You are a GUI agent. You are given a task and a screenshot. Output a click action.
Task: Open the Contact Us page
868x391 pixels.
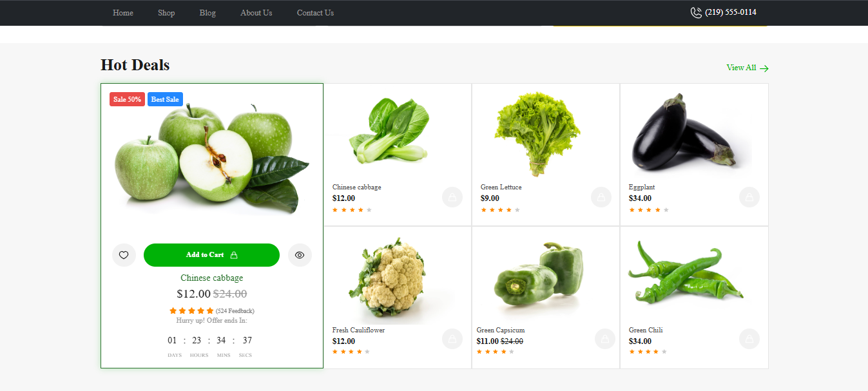315,13
